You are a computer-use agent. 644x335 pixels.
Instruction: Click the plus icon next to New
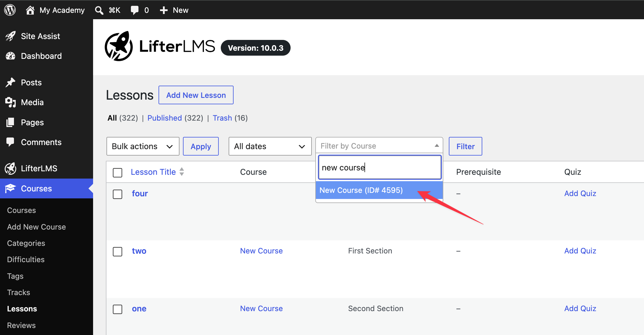[164, 10]
